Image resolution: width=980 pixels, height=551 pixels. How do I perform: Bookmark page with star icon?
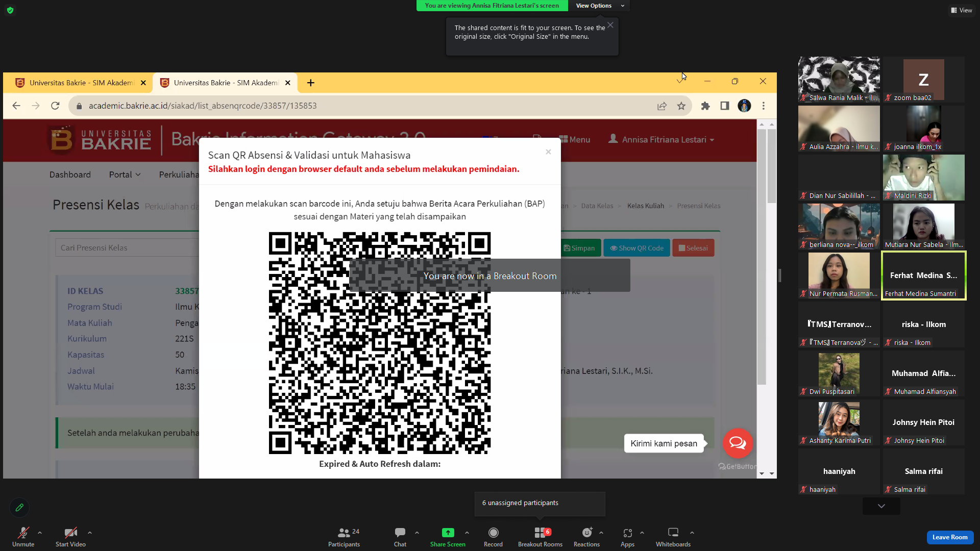coord(681,106)
